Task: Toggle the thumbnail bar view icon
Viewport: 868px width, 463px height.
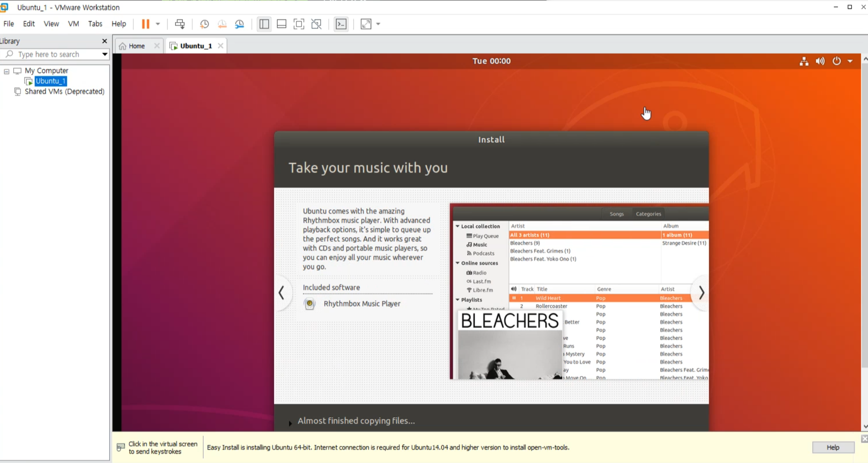Action: tap(281, 24)
